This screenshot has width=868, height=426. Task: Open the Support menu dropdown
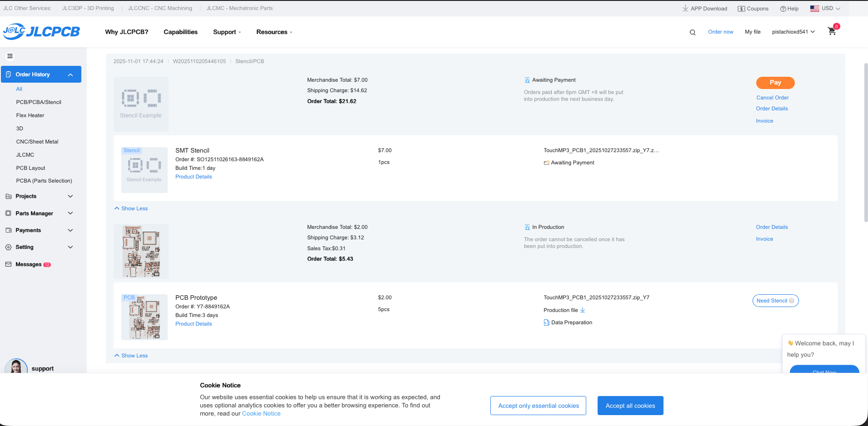(x=227, y=32)
